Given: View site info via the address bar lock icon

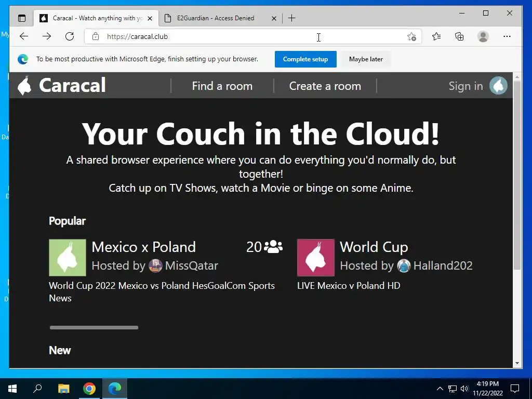Looking at the screenshot, I should click(x=96, y=36).
